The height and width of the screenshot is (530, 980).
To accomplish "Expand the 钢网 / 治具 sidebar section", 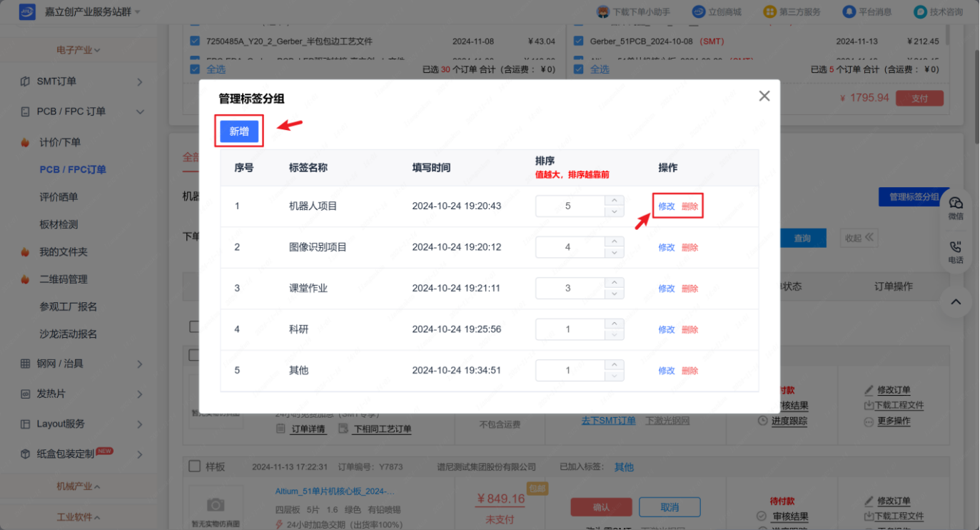I will pos(139,364).
